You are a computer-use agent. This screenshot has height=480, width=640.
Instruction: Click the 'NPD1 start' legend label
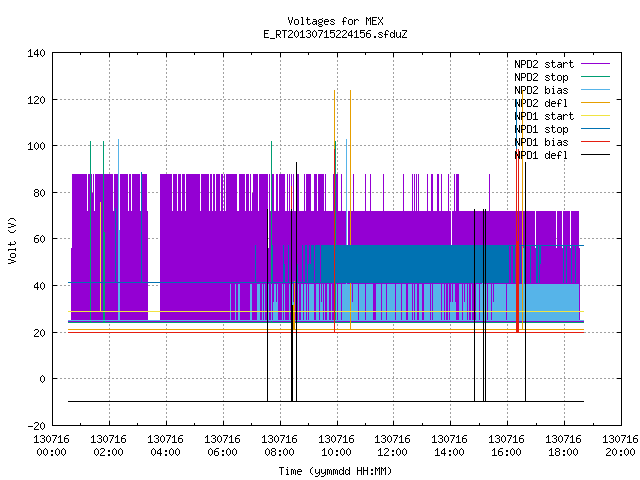tap(544, 116)
